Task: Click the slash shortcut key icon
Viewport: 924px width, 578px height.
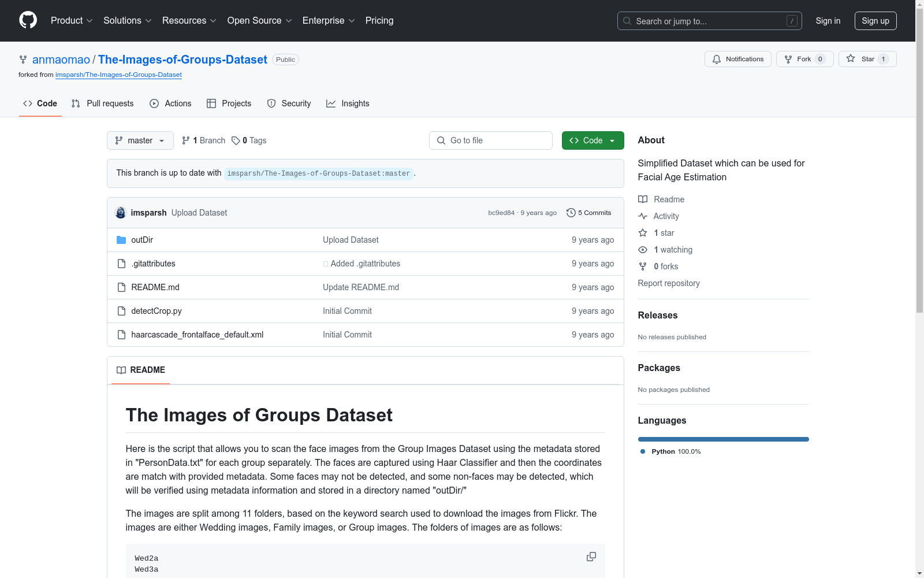Action: pos(792,21)
